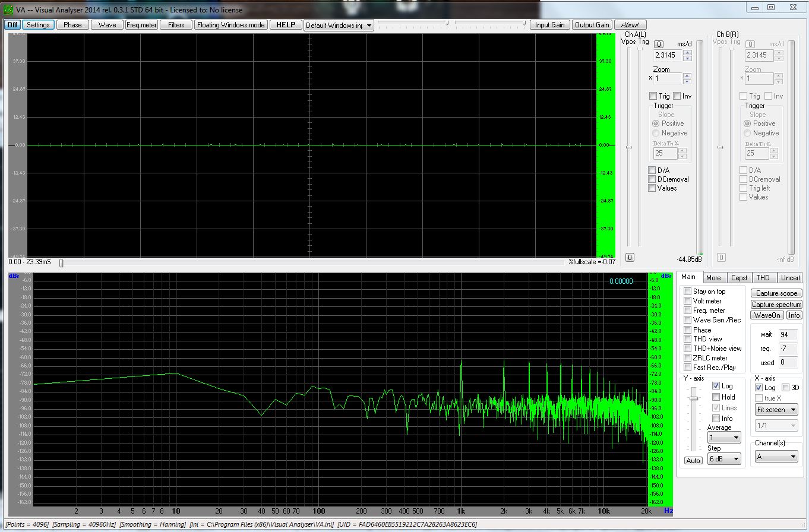Screen dimensions: 809x532
Task: Switch to the THD tab
Action: (x=763, y=278)
